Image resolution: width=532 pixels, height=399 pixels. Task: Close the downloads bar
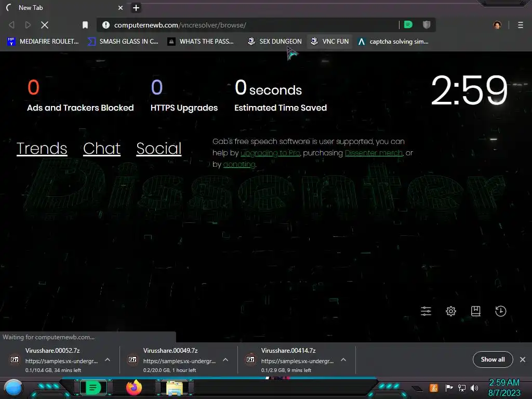[523, 360]
